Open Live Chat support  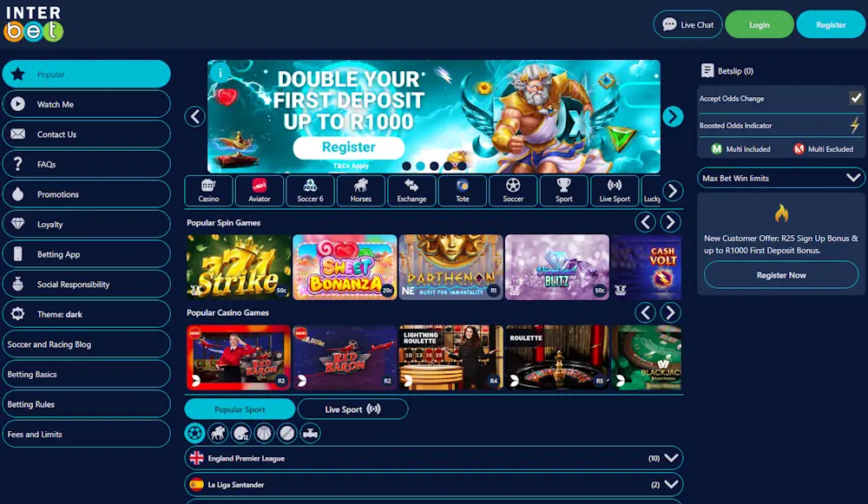pyautogui.click(x=687, y=24)
